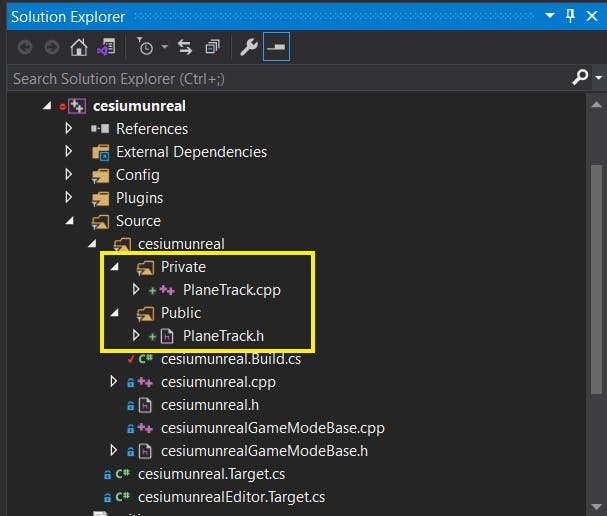Select cesiumunreal.Target.cs file
607x516 pixels.
tap(211, 474)
